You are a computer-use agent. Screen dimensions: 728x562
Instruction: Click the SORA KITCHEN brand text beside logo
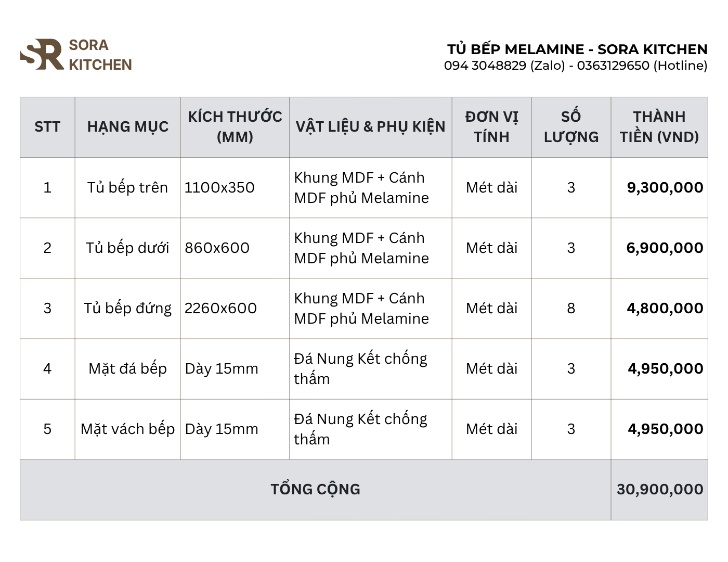[x=100, y=55]
